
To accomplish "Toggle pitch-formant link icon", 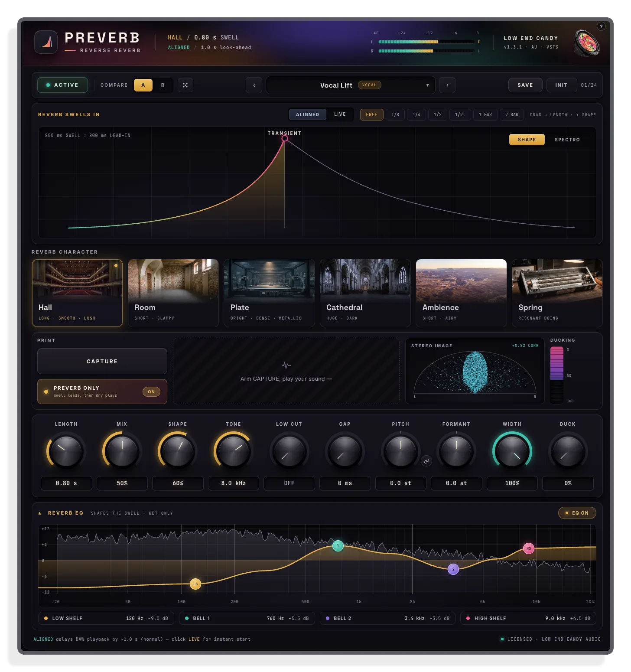I will (x=427, y=461).
